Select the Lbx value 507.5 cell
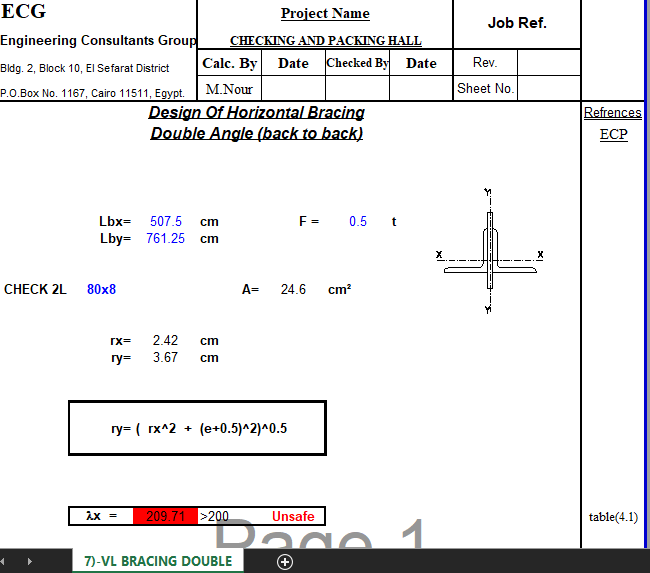Screen dimensions: 650x573 (165, 221)
